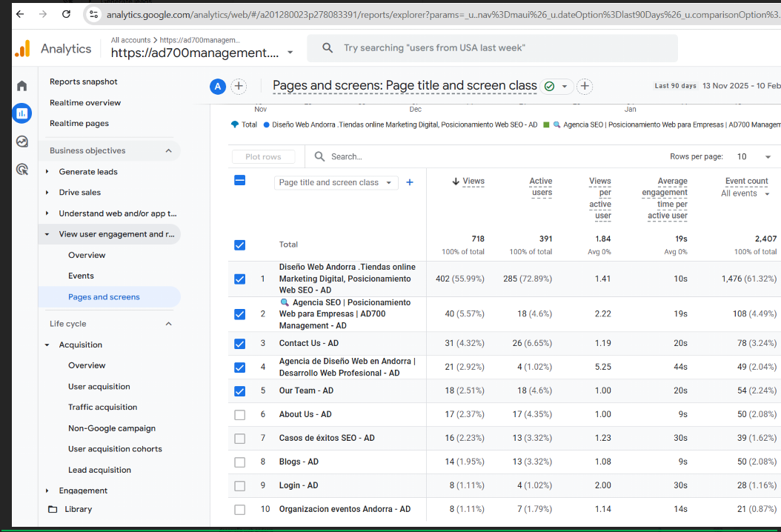Uncheck the Contact Us - AD row checkbox
Image resolution: width=781 pixels, height=532 pixels.
click(x=239, y=344)
